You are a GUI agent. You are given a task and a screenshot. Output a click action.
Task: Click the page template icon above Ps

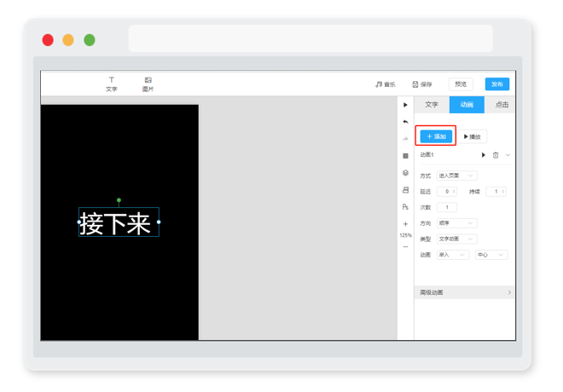405,190
